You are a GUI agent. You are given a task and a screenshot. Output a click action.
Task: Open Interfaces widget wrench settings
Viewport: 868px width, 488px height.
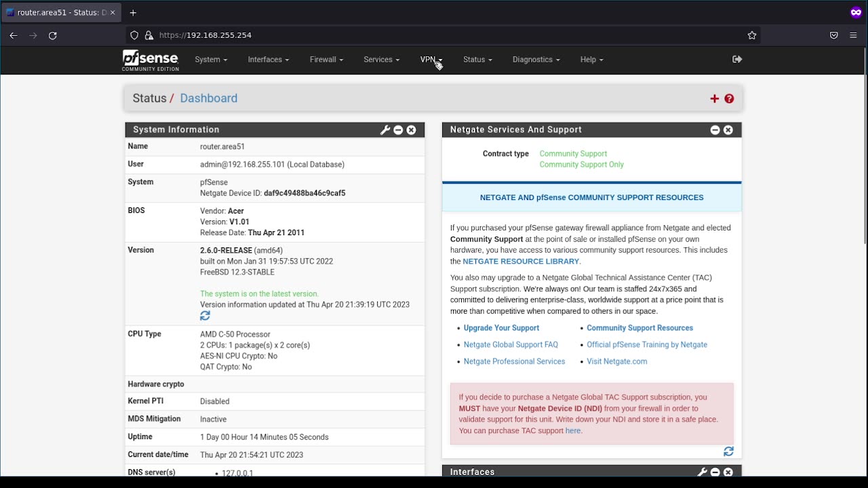[702, 472]
